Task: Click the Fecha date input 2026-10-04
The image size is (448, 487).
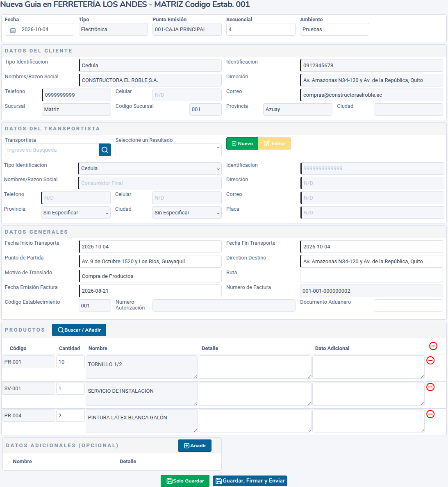Action: pos(39,30)
